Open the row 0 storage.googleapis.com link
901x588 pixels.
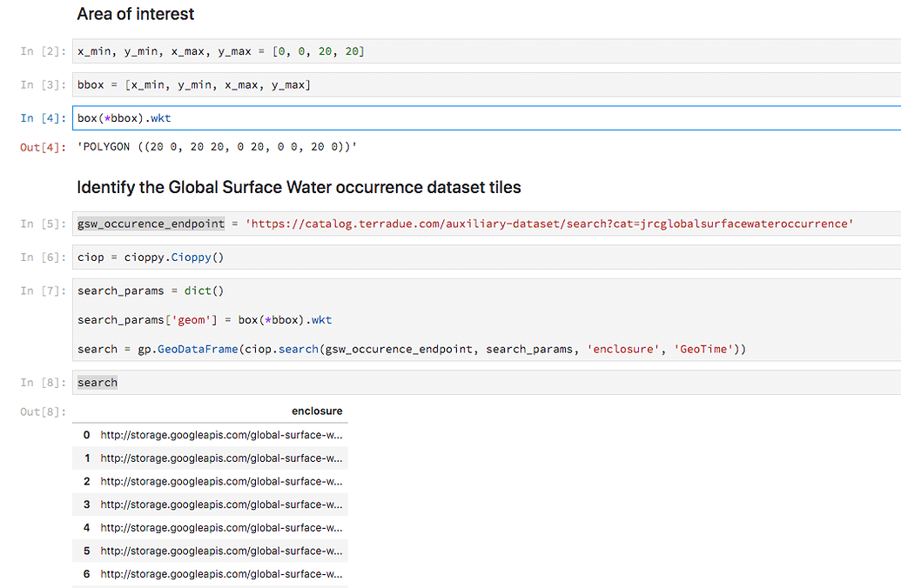pyautogui.click(x=221, y=434)
